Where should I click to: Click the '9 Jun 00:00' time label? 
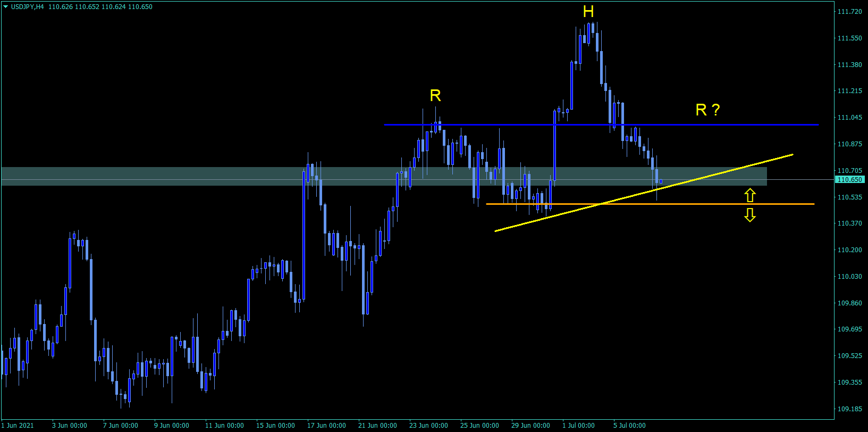(x=172, y=426)
